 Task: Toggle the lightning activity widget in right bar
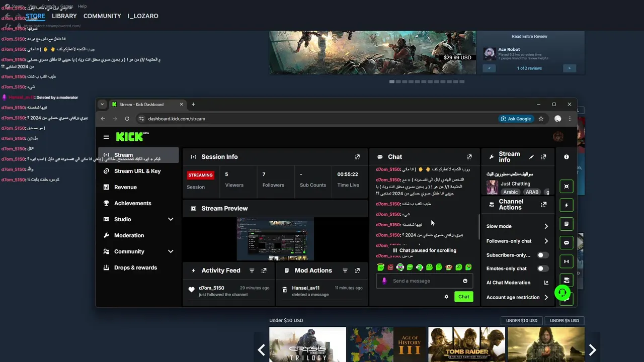(567, 205)
